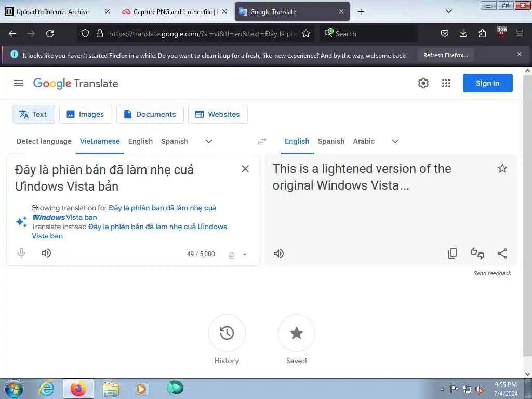Switch to Documents translation mode
The height and width of the screenshot is (399, 532).
[x=150, y=114]
